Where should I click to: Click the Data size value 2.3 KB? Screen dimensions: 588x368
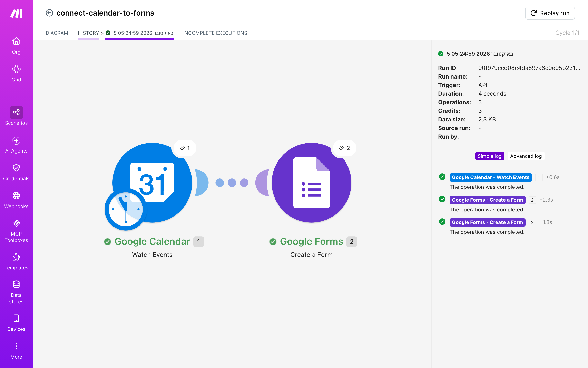[x=487, y=120]
